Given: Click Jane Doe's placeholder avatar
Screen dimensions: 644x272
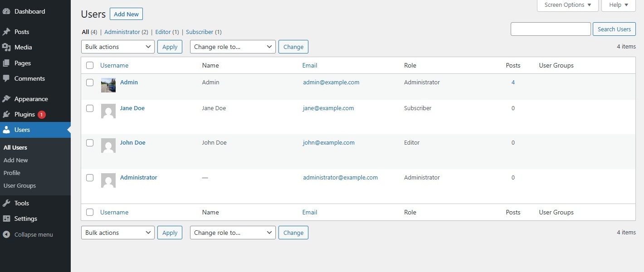Looking at the screenshot, I should tap(108, 111).
